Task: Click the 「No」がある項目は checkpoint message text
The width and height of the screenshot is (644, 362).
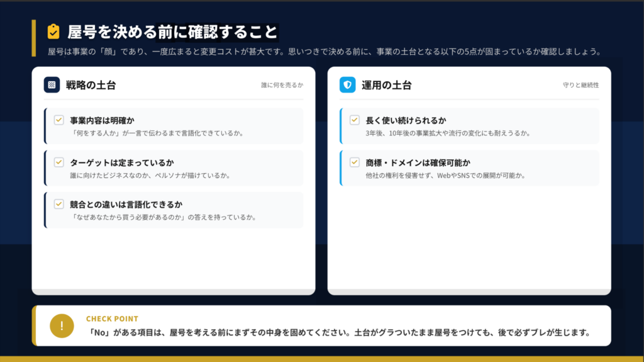Action: pos(338,332)
